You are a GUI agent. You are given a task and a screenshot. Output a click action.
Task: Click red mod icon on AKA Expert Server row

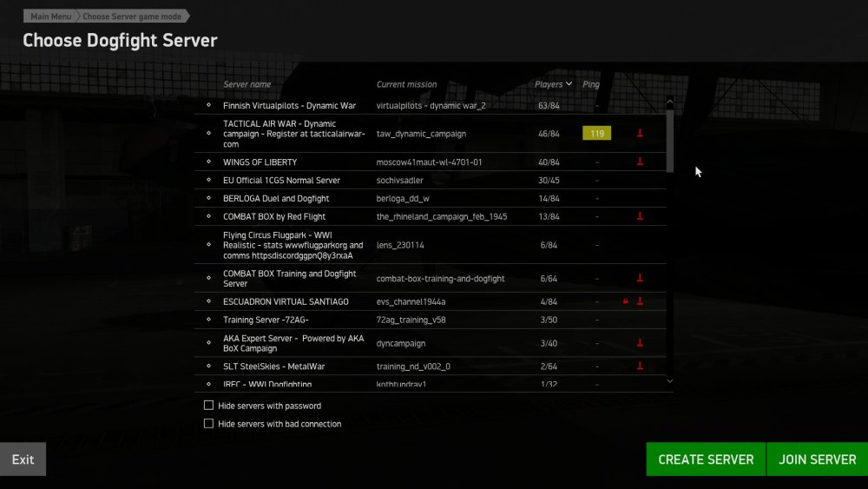click(x=640, y=343)
